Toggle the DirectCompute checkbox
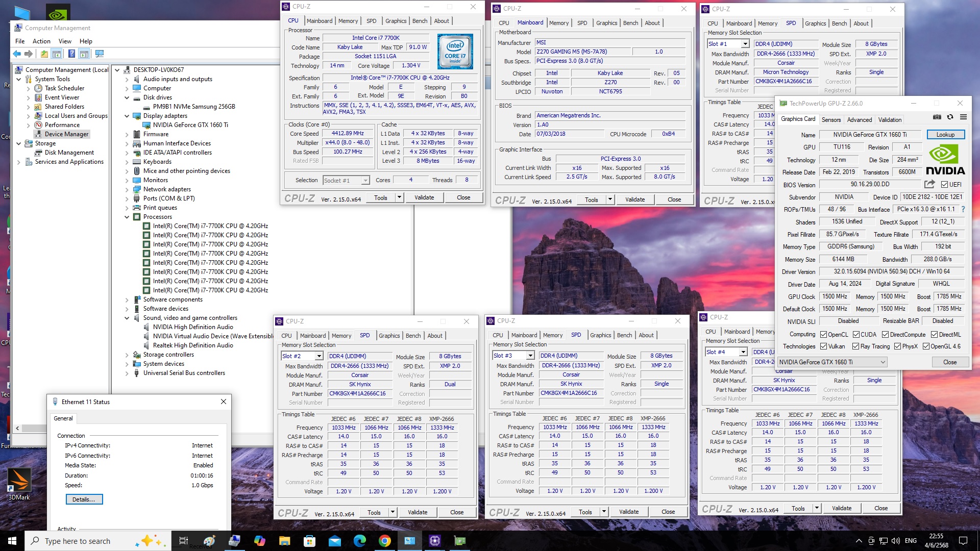The height and width of the screenshot is (551, 980). tap(886, 335)
